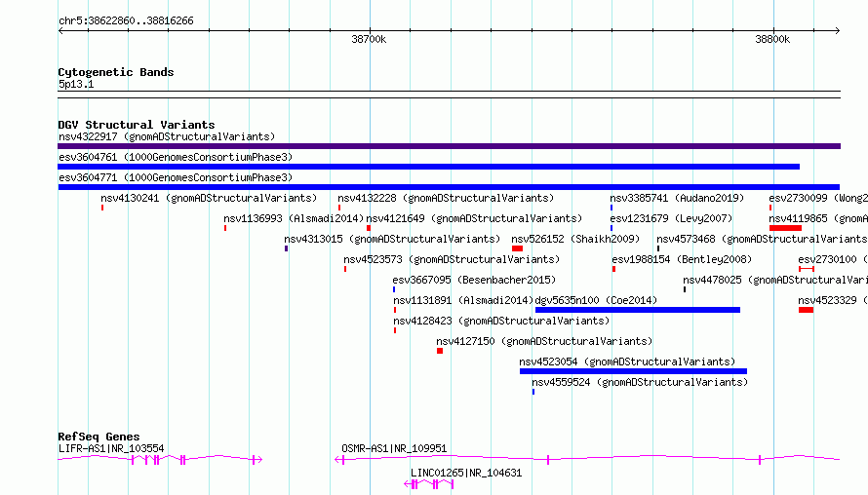Click the nsv3385741 (Audano2019) label
Screen dimensions: 868x495
point(677,198)
